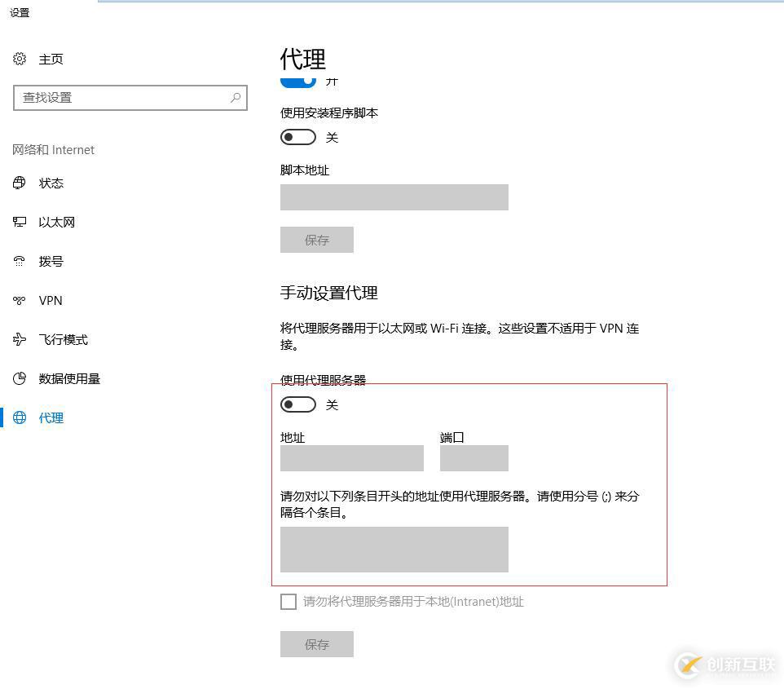Click the search magnifier in 查找设置 box
This screenshot has height=689, width=784.
[x=235, y=97]
